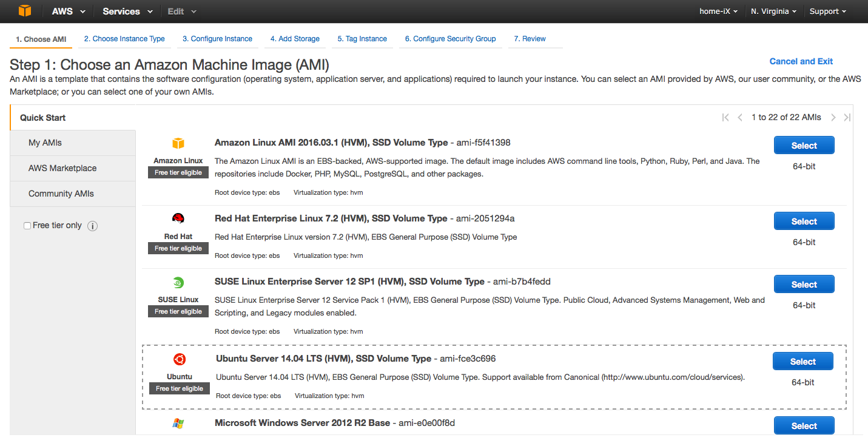
Task: Click the AMI ID ami-2051294a
Action: click(485, 218)
